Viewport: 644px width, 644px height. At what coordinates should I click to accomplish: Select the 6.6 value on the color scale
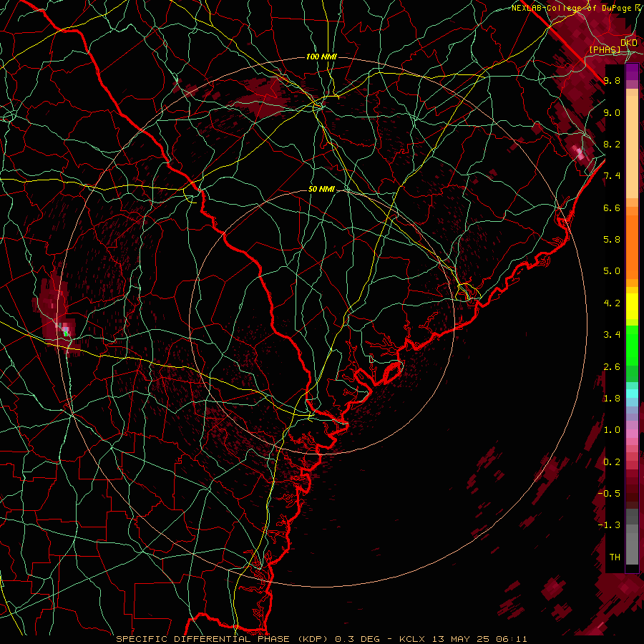(612, 208)
